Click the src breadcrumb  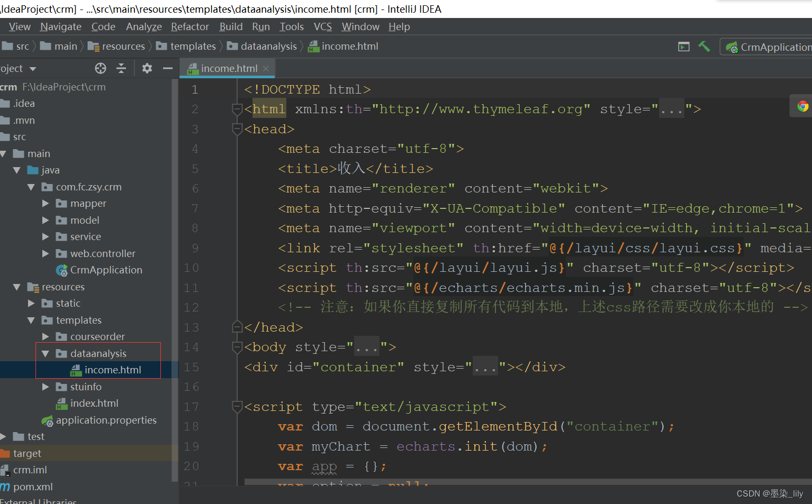coord(16,47)
